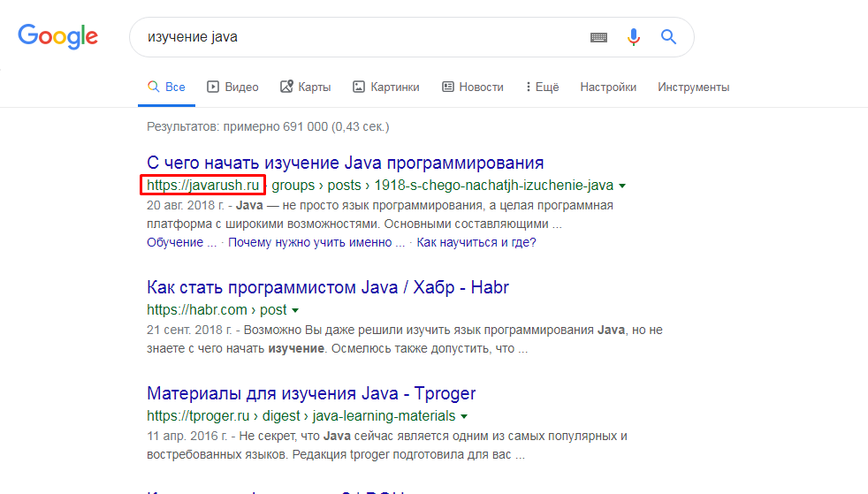Click the 'Обучение ...' sitelink

pyautogui.click(x=181, y=242)
